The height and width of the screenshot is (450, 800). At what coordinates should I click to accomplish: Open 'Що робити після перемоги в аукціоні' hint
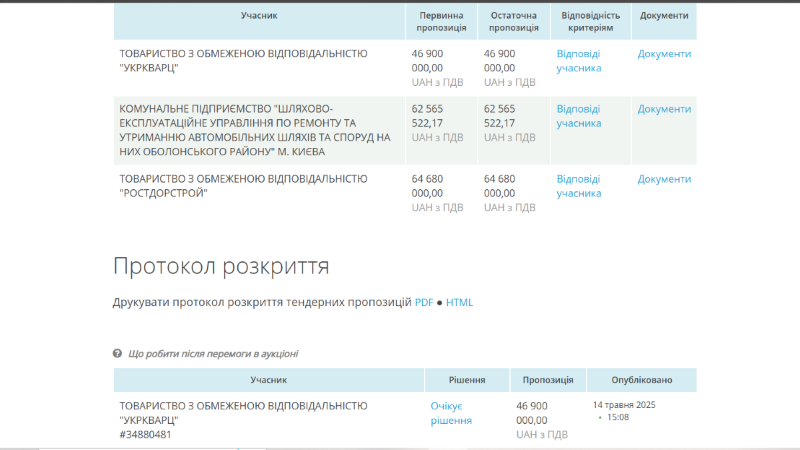click(x=213, y=354)
